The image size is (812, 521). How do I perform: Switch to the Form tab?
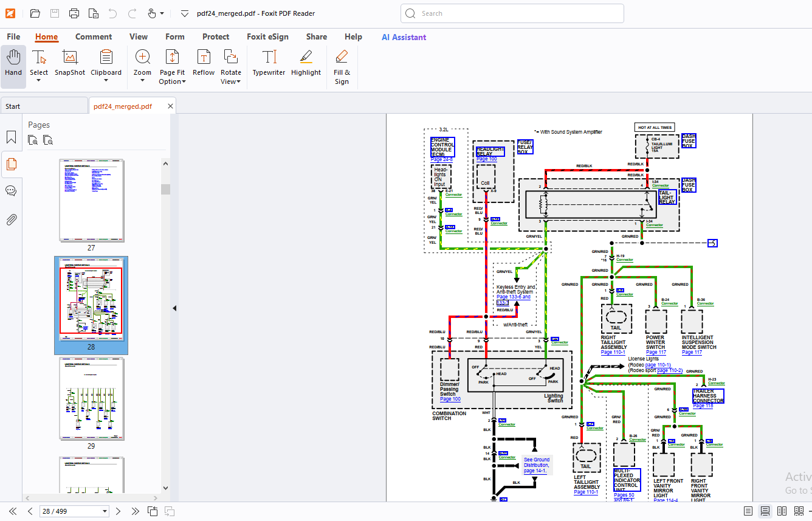pyautogui.click(x=175, y=36)
